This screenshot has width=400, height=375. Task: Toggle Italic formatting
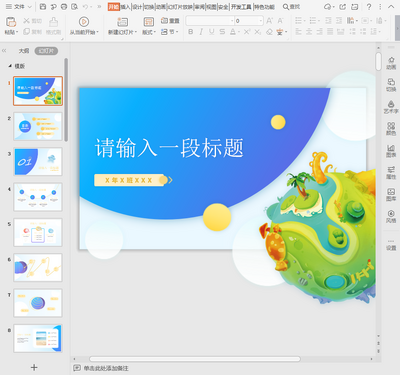201,32
